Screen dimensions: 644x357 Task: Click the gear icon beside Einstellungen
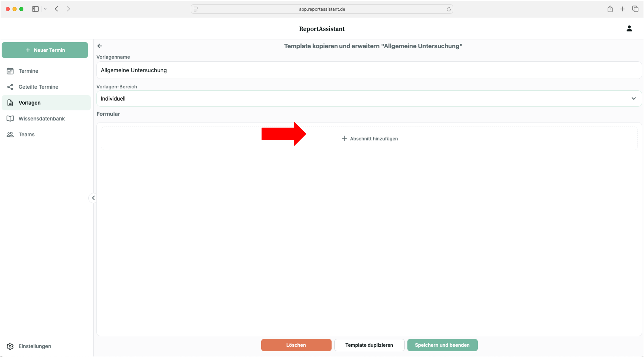click(x=10, y=346)
